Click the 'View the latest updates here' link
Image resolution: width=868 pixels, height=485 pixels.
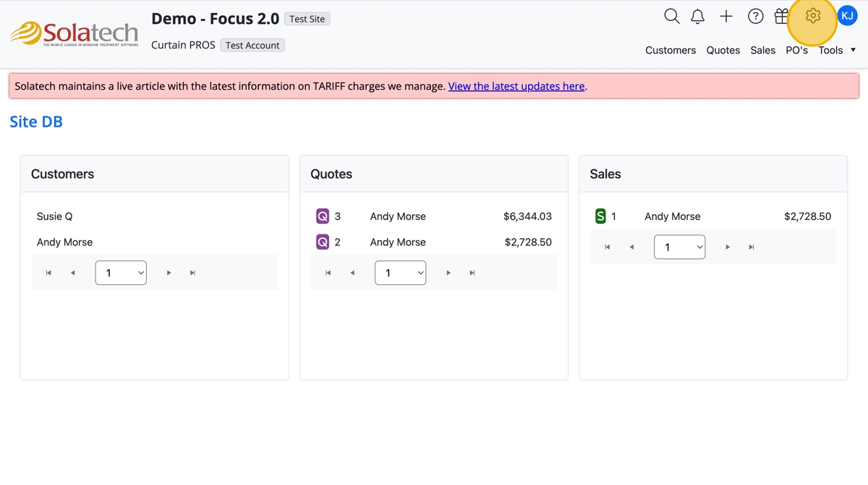tap(516, 86)
